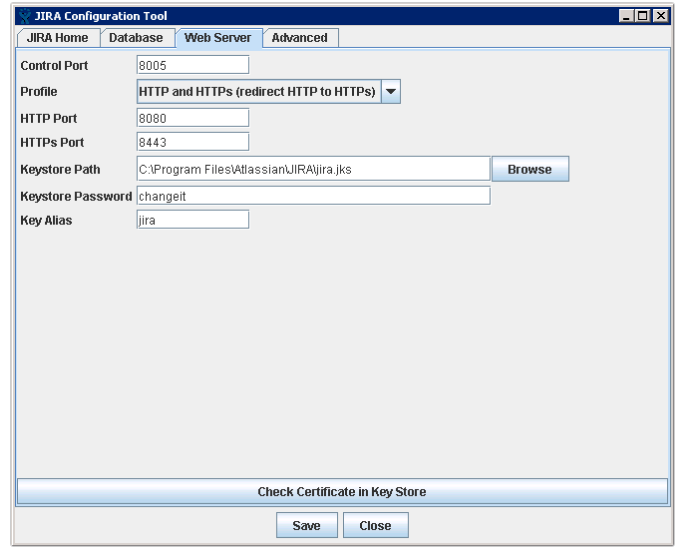The width and height of the screenshot is (686, 551).
Task: Go to the Advanced tab
Action: click(300, 38)
